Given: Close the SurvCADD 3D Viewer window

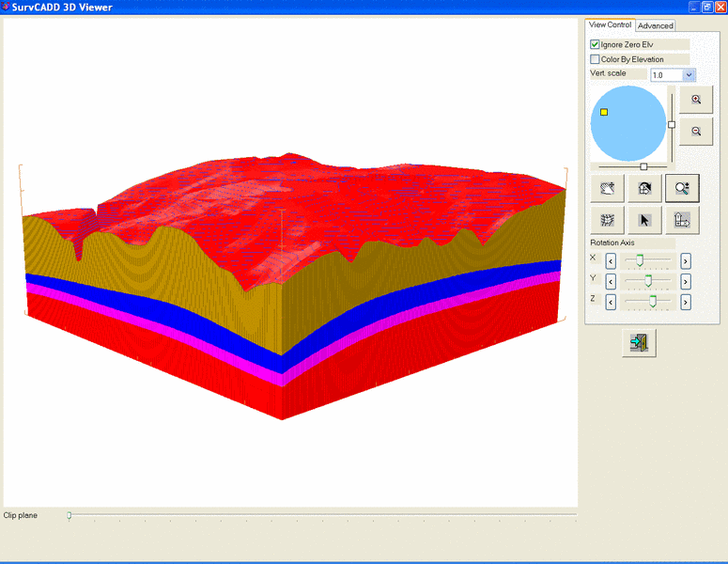Looking at the screenshot, I should tap(720, 7).
